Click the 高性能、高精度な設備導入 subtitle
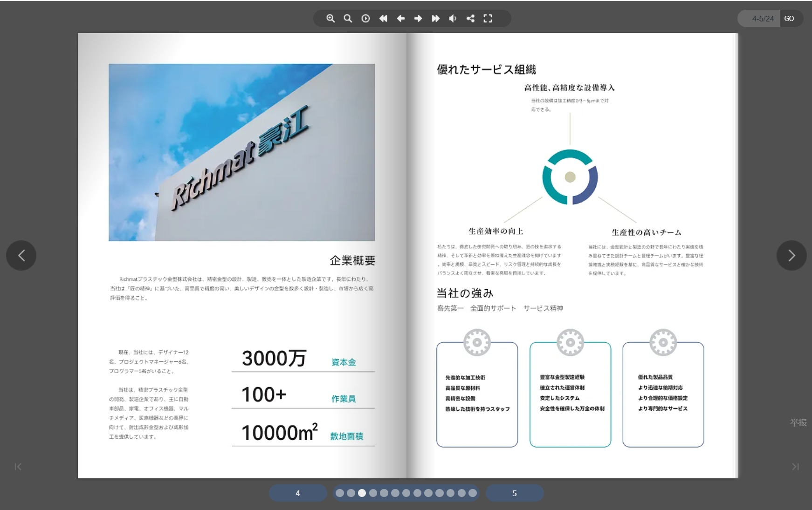Image resolution: width=812 pixels, height=510 pixels. point(569,88)
